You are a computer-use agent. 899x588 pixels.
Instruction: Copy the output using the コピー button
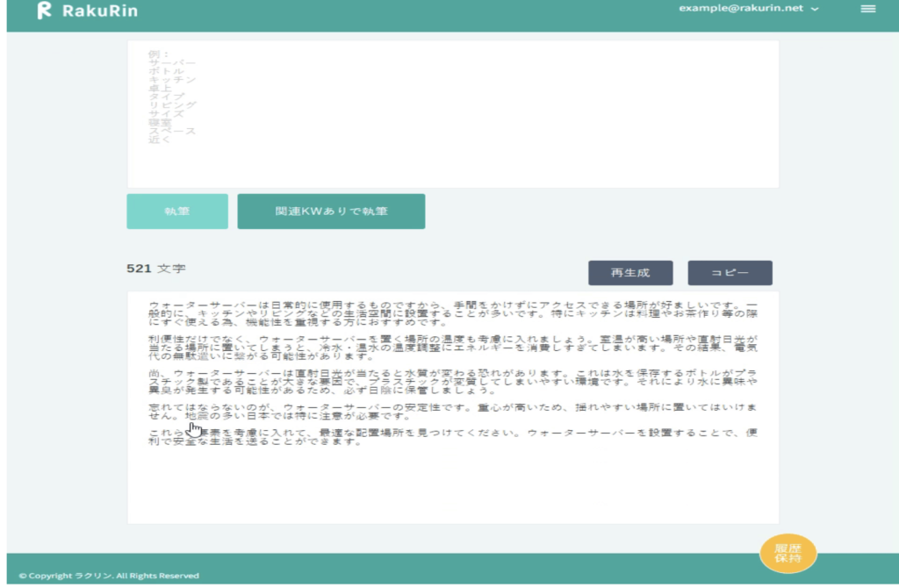(x=730, y=273)
